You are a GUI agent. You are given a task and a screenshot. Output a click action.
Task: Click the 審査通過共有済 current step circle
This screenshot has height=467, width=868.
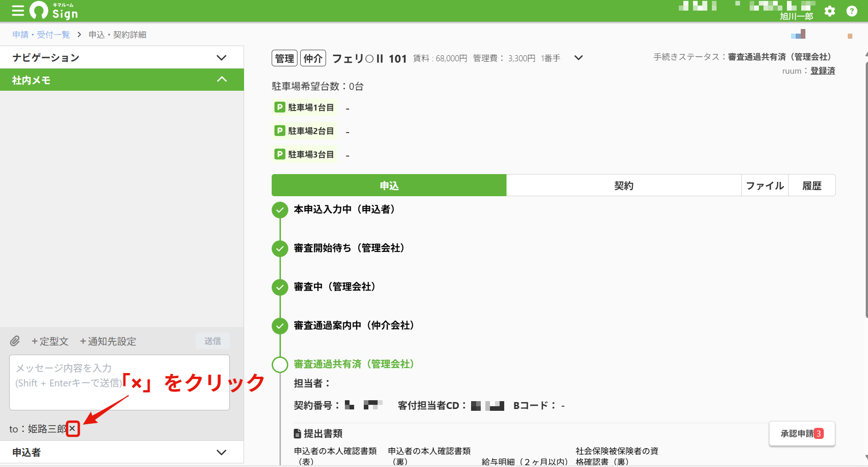pyautogui.click(x=280, y=364)
